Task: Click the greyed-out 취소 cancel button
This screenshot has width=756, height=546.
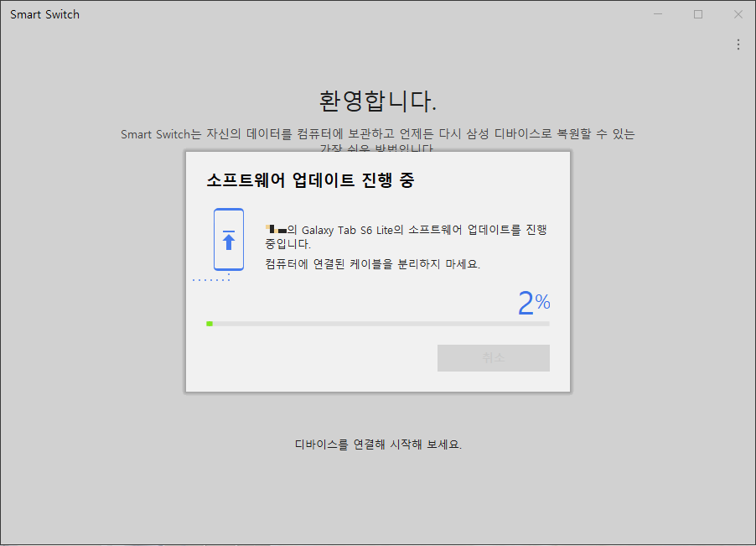Action: tap(493, 358)
